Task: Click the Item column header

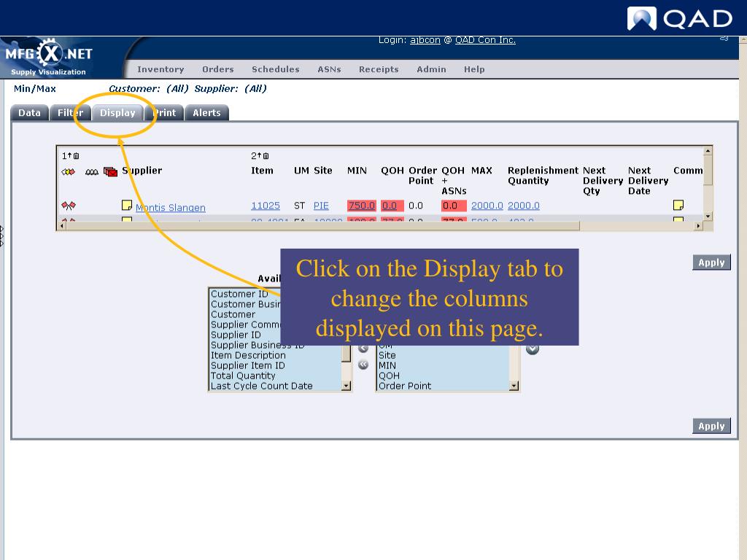Action: (262, 171)
